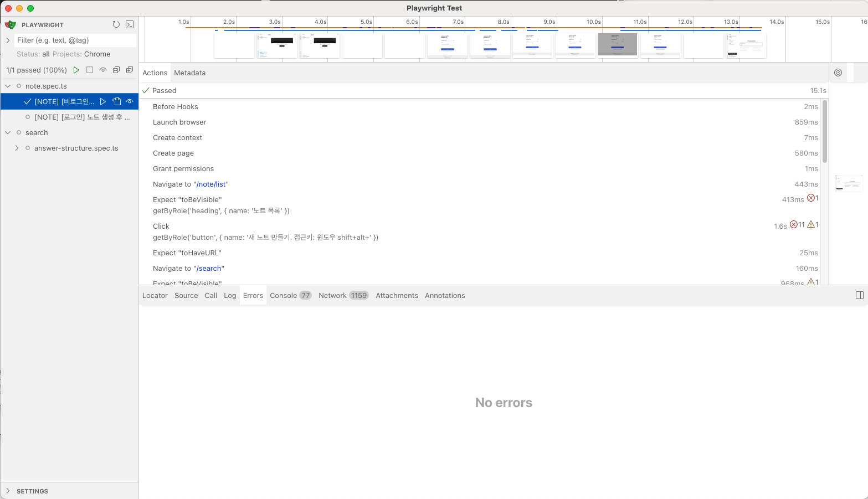Click the /search navigation link
This screenshot has width=868, height=499.
(209, 268)
